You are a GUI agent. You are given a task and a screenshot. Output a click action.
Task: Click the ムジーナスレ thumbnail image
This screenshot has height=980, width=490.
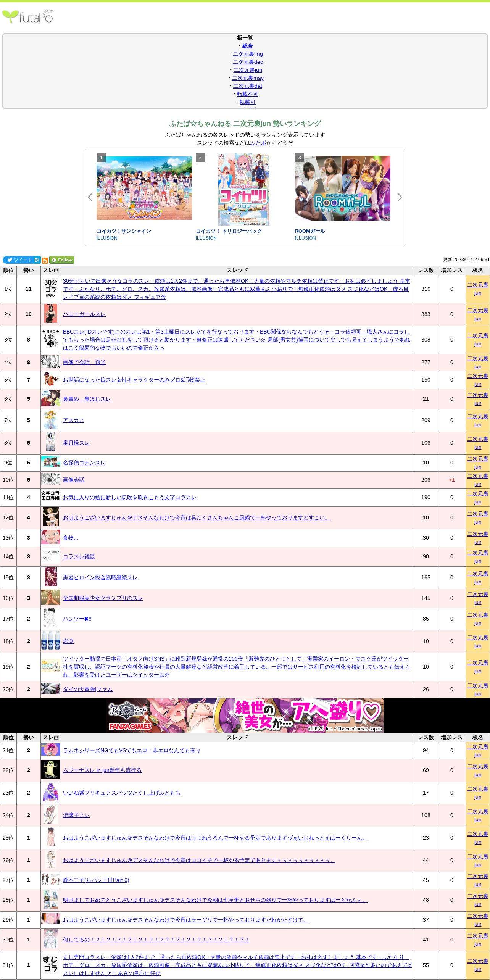tap(51, 770)
